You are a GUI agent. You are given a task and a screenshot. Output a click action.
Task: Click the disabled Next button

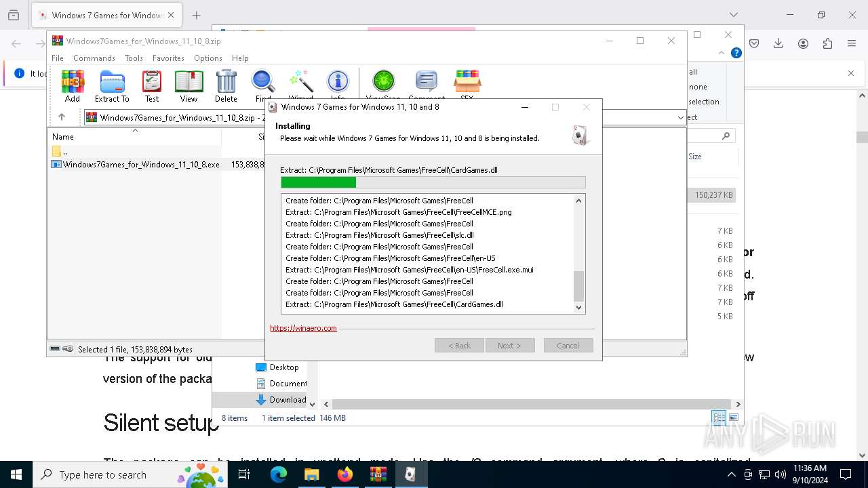(x=510, y=346)
